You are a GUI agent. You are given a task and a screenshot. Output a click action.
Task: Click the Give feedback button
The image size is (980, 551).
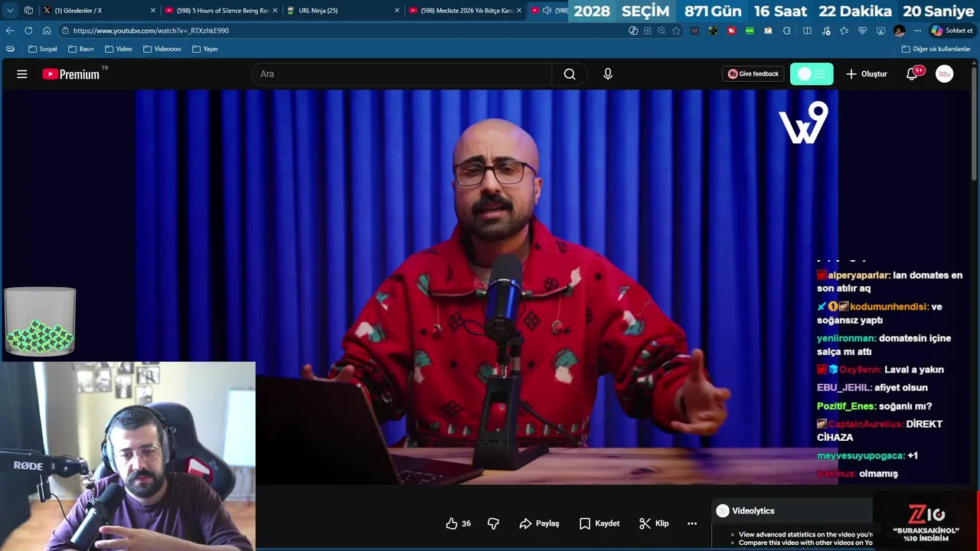tap(753, 74)
